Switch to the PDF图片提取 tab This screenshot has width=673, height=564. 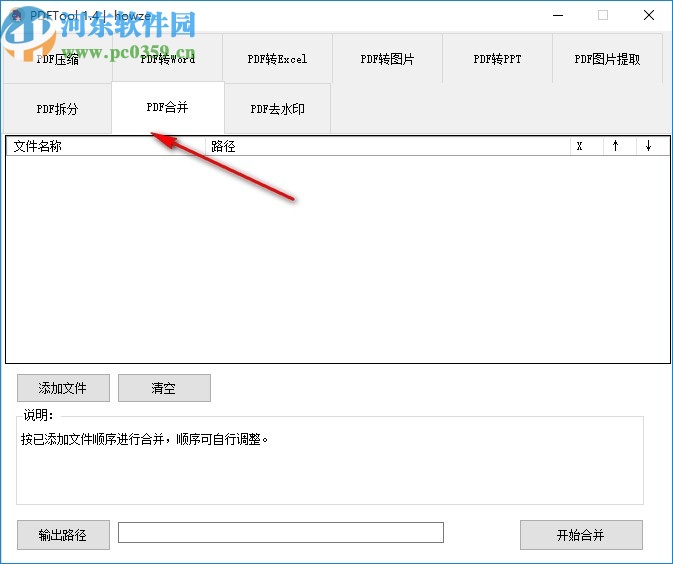point(607,59)
